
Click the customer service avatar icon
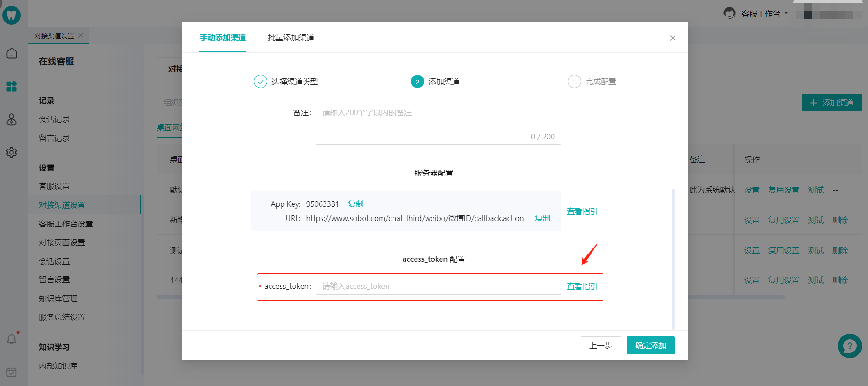pos(730,13)
